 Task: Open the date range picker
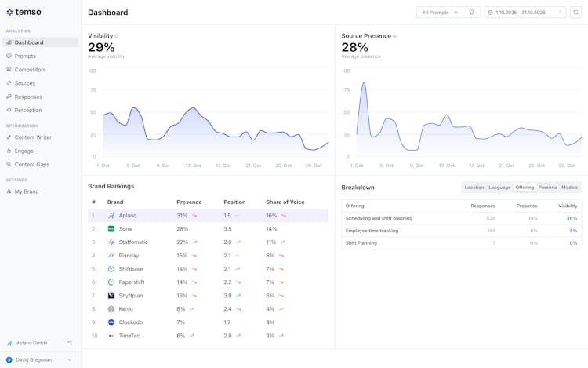click(525, 13)
